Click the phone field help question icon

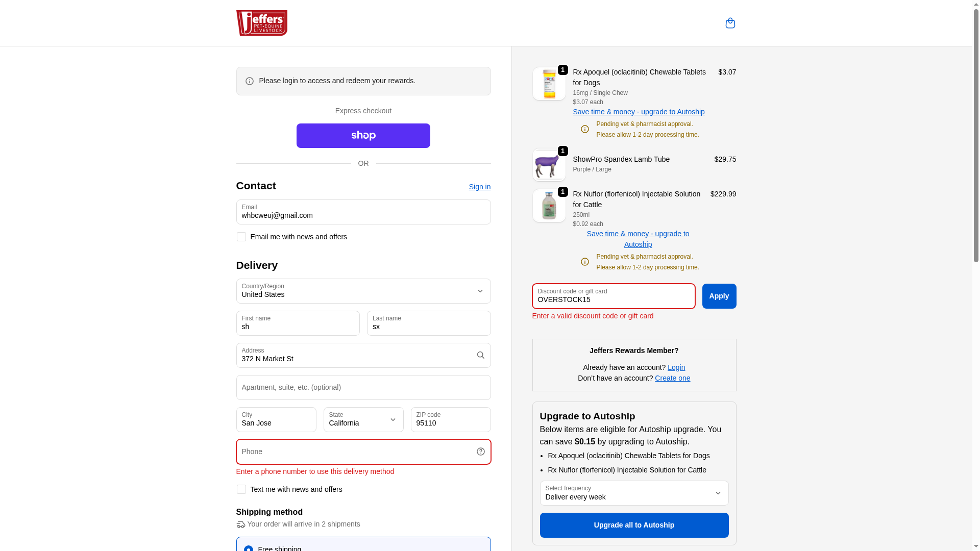(480, 452)
